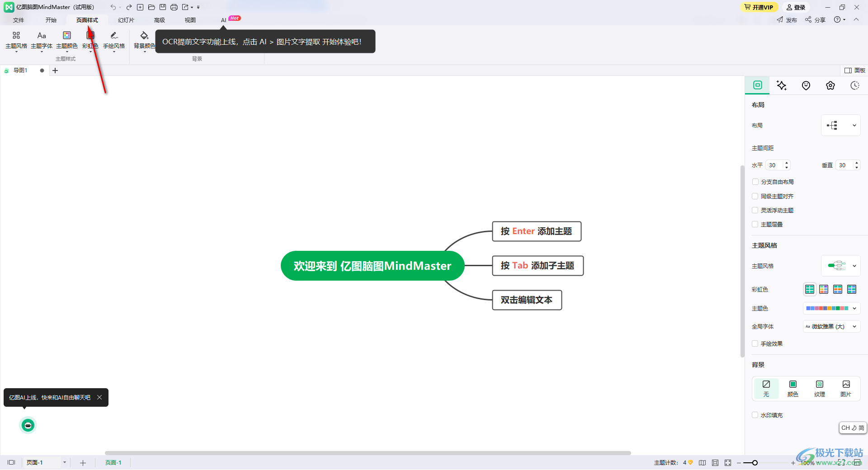This screenshot has height=470, width=868.
Task: Expand the quick access toolbar customize arrow
Action: [x=198, y=7]
